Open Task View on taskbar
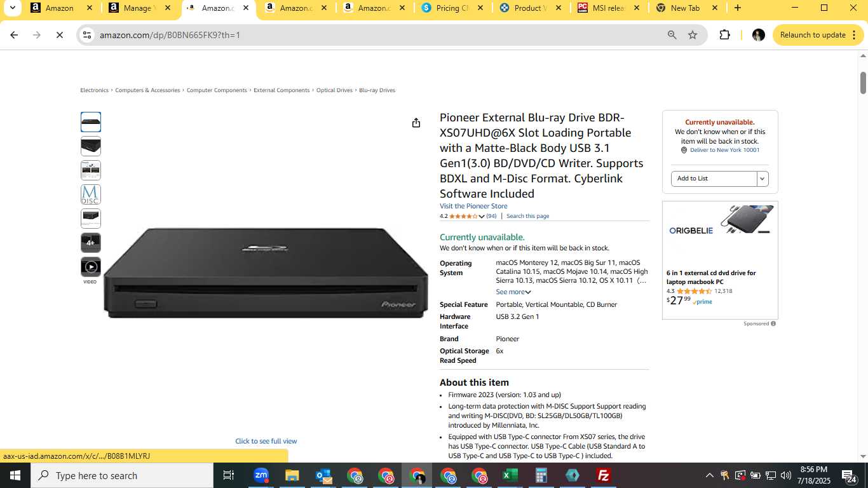The image size is (868, 488). (x=229, y=475)
